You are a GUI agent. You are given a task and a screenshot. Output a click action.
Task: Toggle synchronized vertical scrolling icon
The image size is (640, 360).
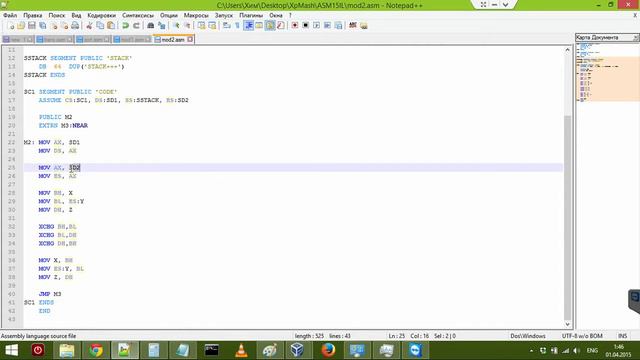pyautogui.click(x=202, y=25)
